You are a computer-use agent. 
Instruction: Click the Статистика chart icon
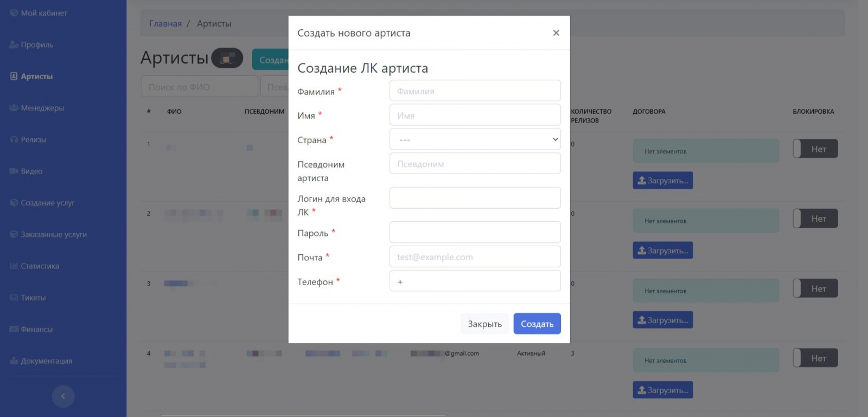tap(14, 266)
